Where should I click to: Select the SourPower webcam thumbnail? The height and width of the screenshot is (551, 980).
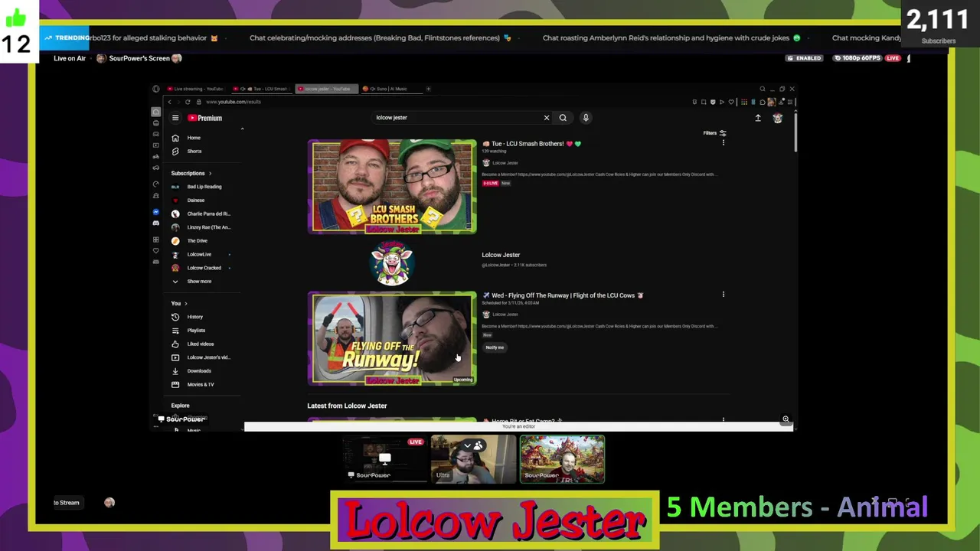point(562,459)
